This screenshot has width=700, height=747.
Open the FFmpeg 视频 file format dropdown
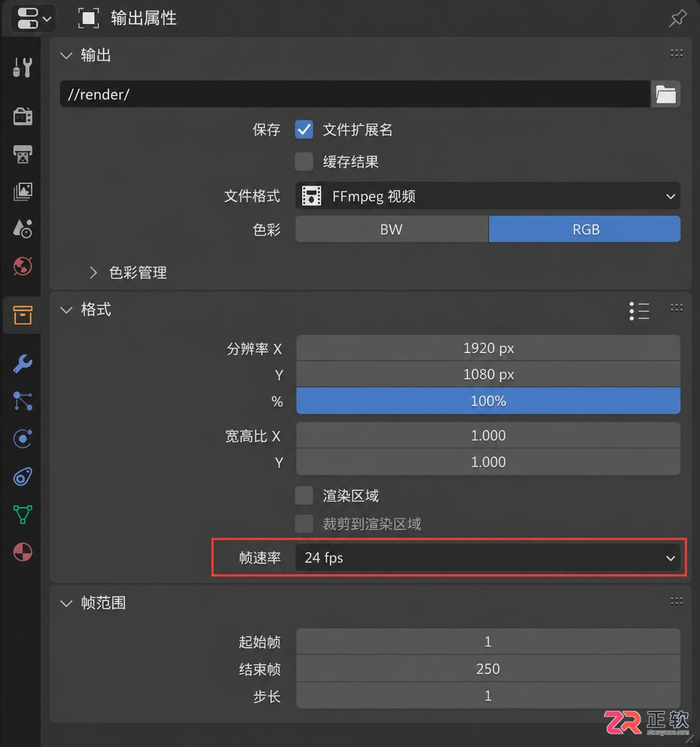(488, 196)
